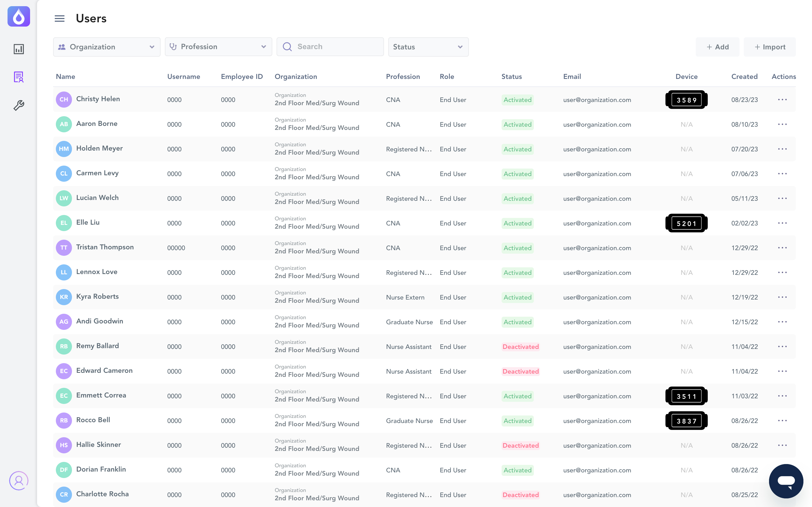Click Christy Helen's CH avatar
Viewport: 812px width, 507px height.
click(64, 100)
